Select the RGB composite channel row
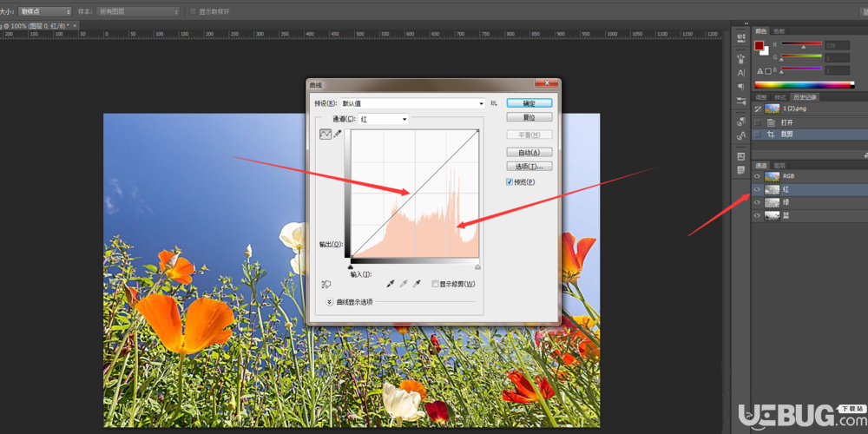Image resolution: width=868 pixels, height=434 pixels. pos(810,176)
